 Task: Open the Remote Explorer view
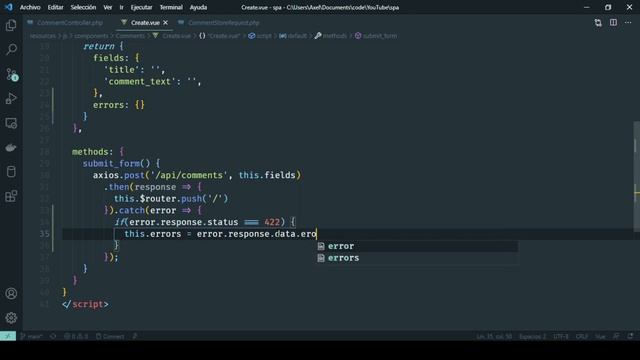pyautogui.click(x=11, y=123)
